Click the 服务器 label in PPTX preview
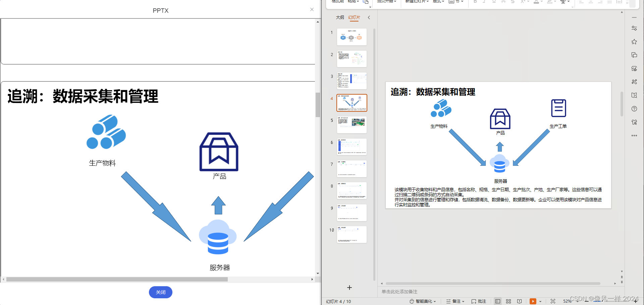 220,267
